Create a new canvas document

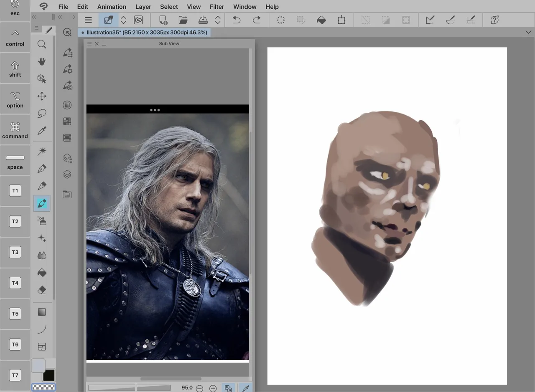(163, 20)
